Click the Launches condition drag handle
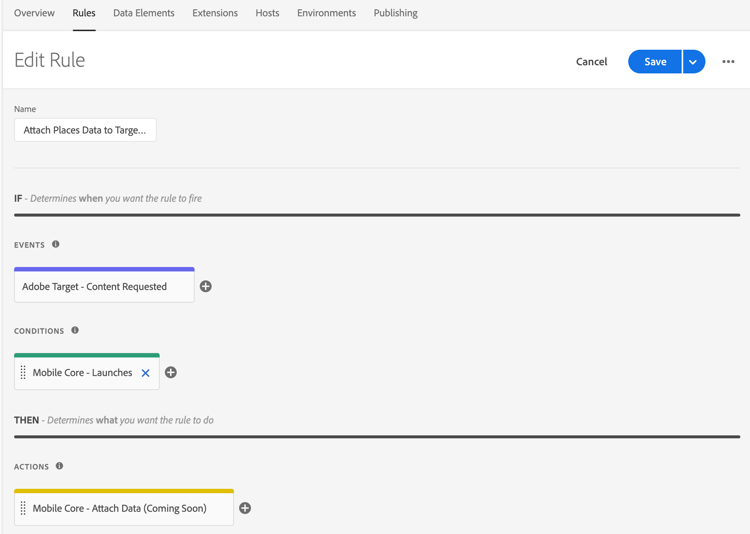The width and height of the screenshot is (750, 534). click(x=23, y=373)
